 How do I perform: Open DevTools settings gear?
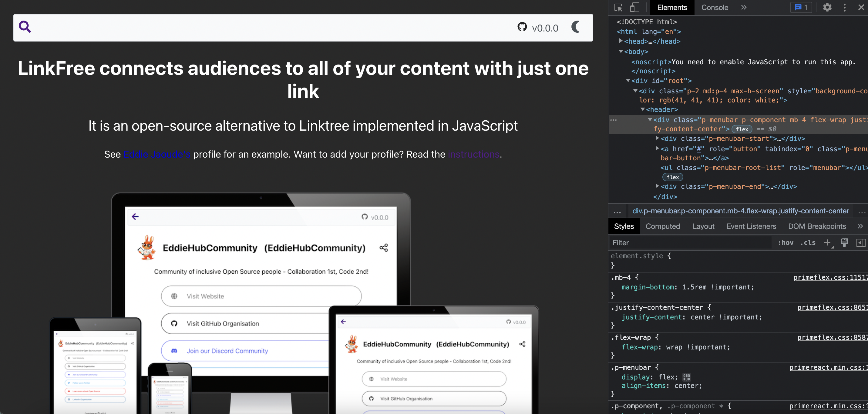click(x=827, y=7)
